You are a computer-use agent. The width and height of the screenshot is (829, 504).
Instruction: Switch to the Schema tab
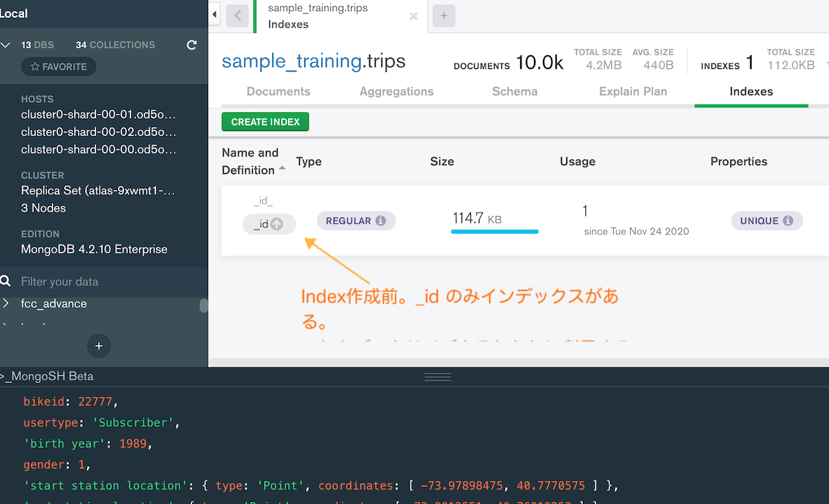point(515,91)
